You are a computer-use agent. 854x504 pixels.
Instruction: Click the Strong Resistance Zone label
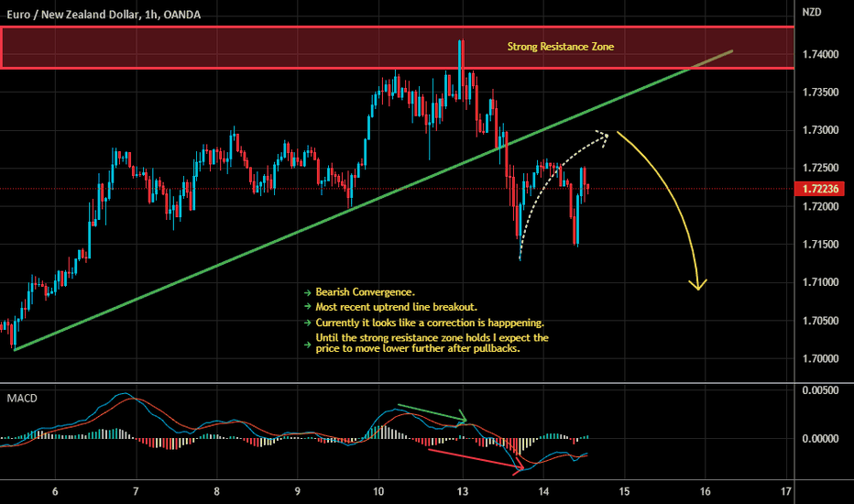tap(561, 47)
